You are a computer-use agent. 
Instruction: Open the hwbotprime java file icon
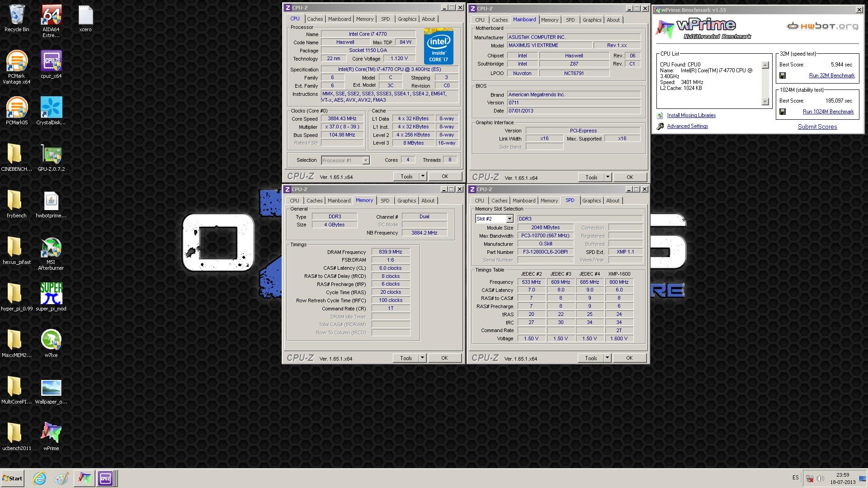[x=51, y=204]
